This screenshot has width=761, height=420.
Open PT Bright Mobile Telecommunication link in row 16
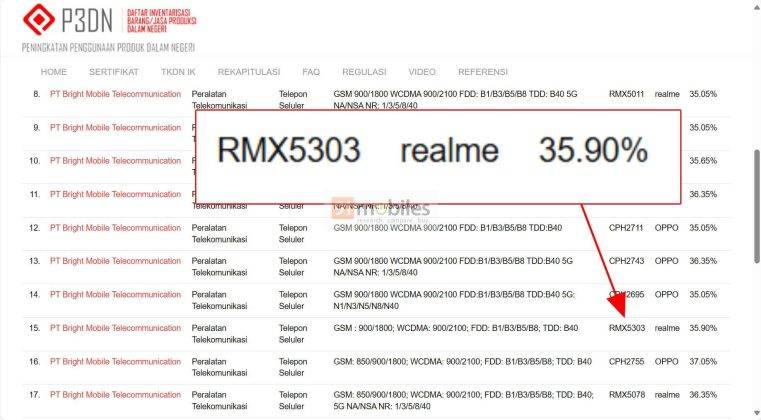coord(116,362)
